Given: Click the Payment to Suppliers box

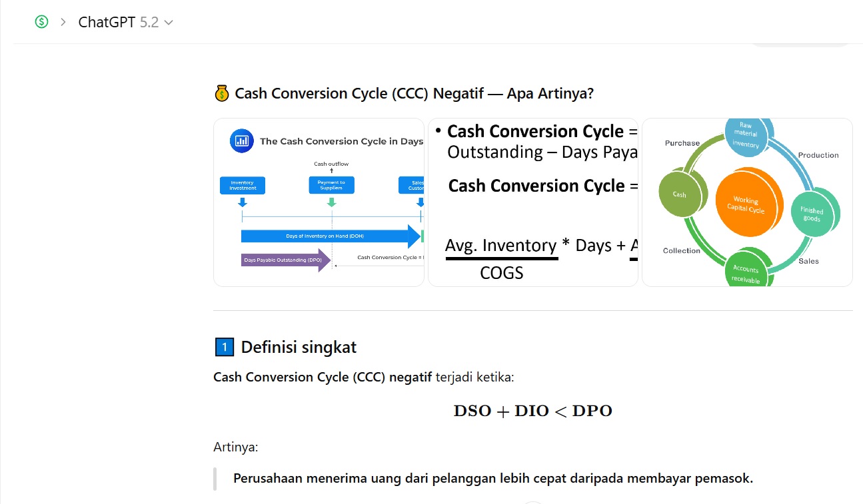Looking at the screenshot, I should (331, 185).
